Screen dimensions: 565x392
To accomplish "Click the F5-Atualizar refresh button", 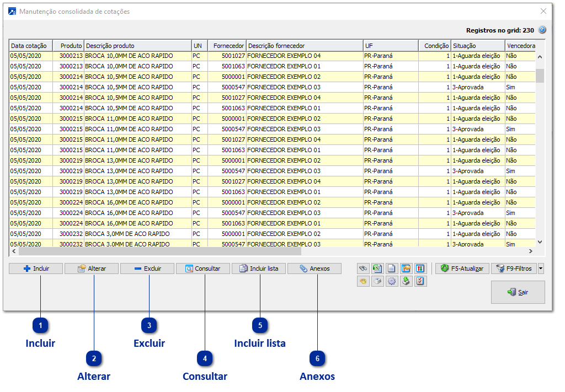I will (462, 269).
